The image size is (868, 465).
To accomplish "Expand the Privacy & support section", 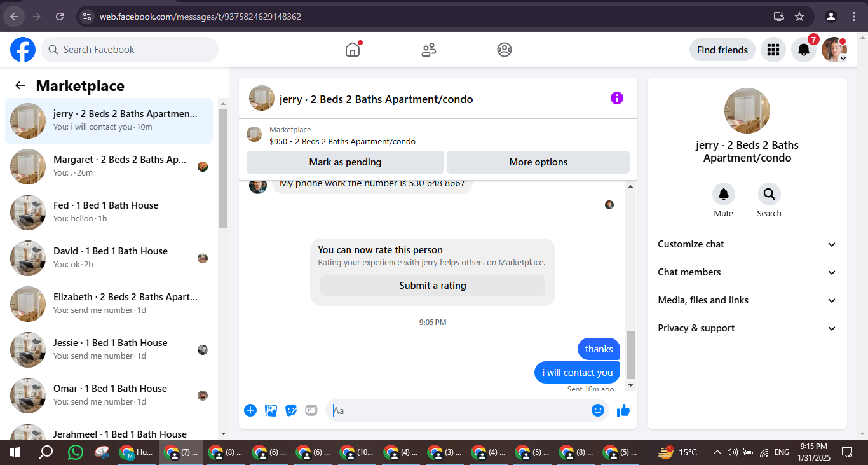I will click(x=747, y=328).
